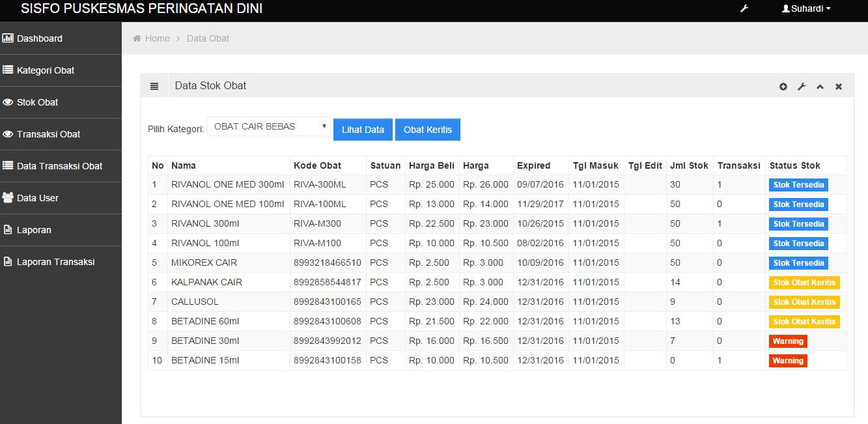Click the user icon beside Suhardi

pos(785,9)
